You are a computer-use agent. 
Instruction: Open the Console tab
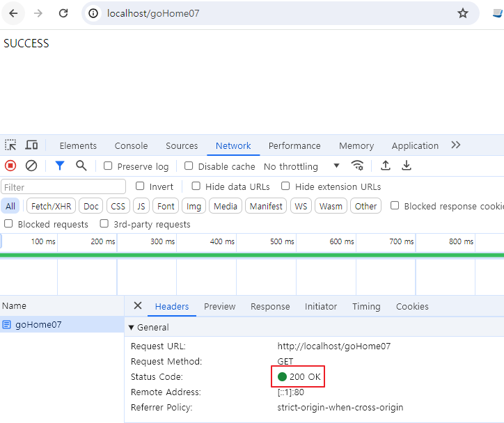(x=131, y=146)
